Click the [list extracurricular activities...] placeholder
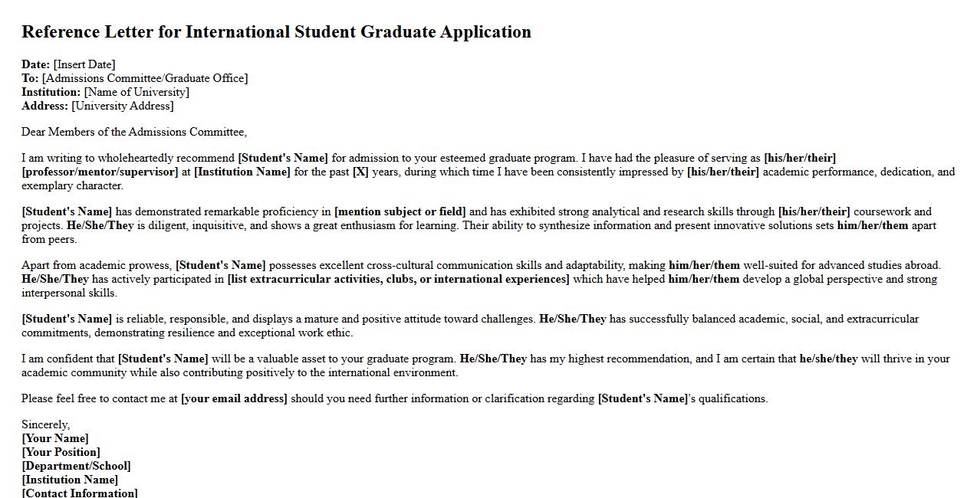This screenshot has width=980, height=498. click(398, 279)
